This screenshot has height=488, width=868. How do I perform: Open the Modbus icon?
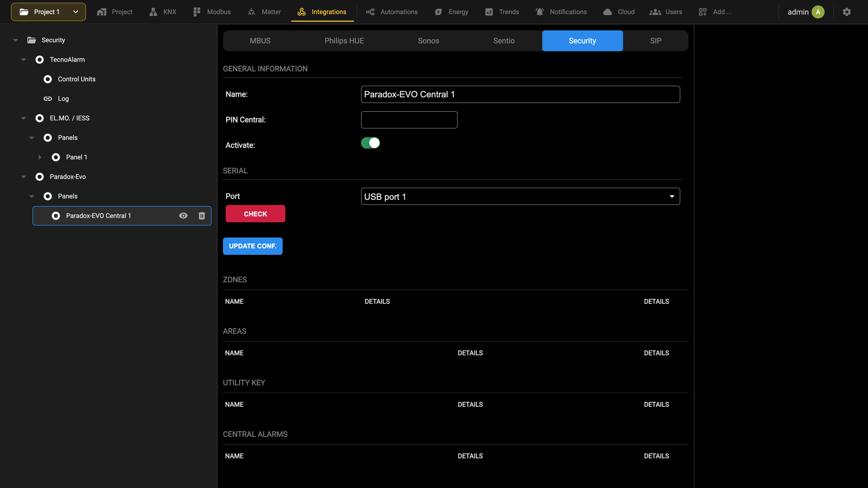point(197,12)
